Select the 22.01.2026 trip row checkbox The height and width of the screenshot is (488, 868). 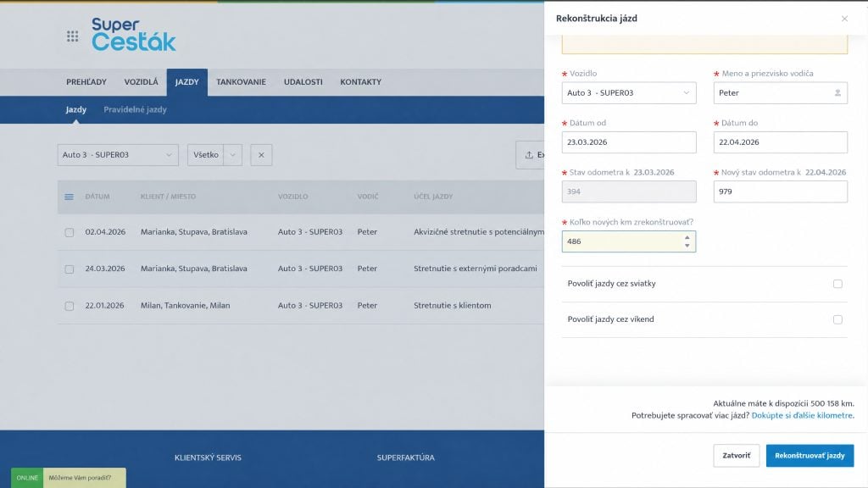70,306
